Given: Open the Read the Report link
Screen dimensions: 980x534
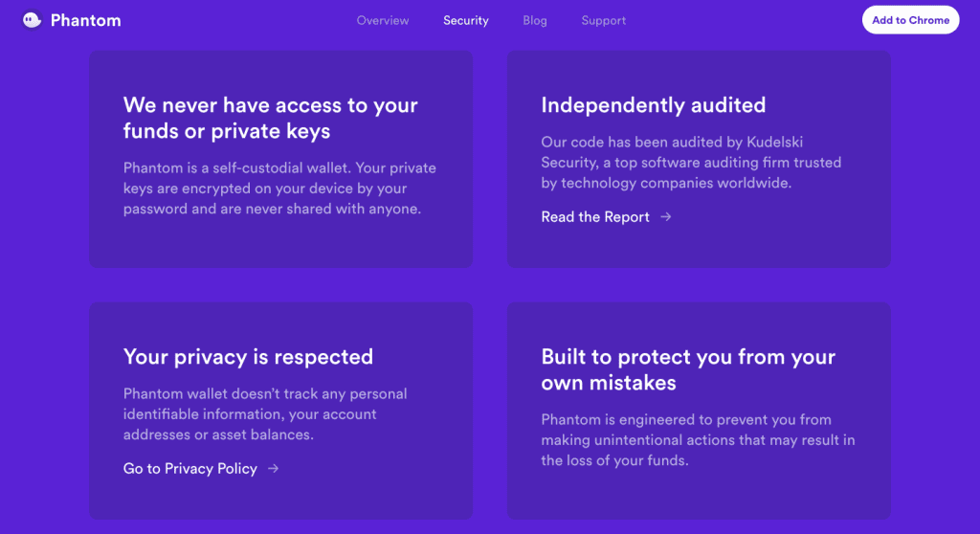Looking at the screenshot, I should (595, 217).
